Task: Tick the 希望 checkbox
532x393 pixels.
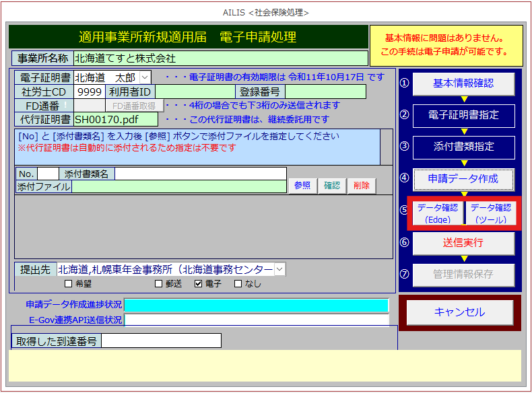Action: coord(68,283)
